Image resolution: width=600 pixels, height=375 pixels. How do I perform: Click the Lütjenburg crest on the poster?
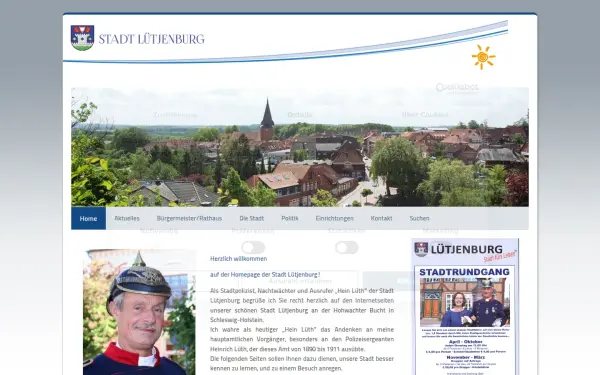421,249
